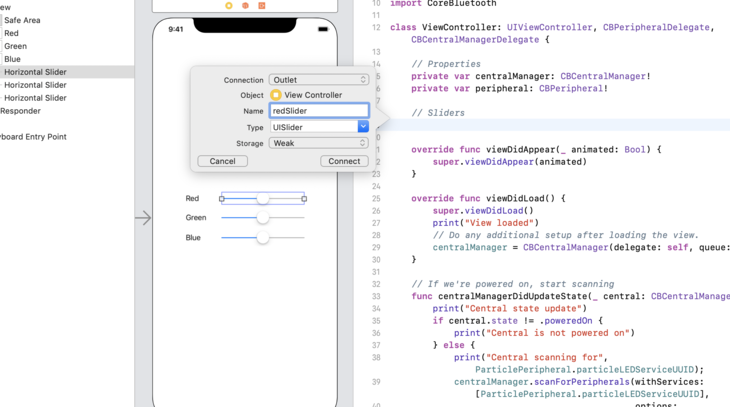Select Safe Area in the document outline

tap(22, 20)
